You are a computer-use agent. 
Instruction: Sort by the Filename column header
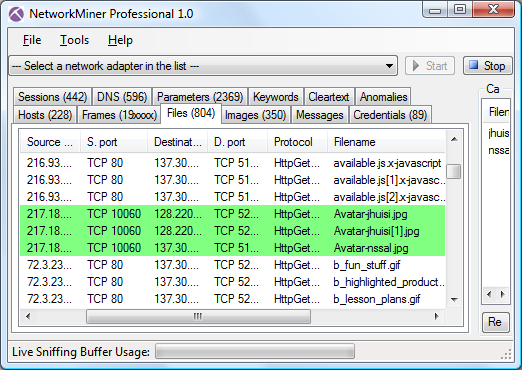click(386, 142)
